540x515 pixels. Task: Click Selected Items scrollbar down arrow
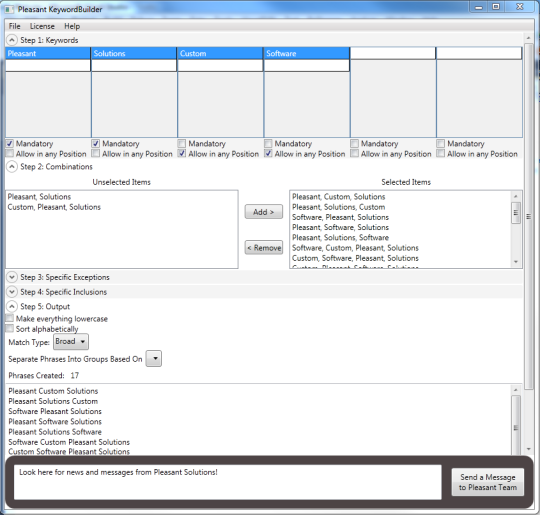(x=516, y=262)
